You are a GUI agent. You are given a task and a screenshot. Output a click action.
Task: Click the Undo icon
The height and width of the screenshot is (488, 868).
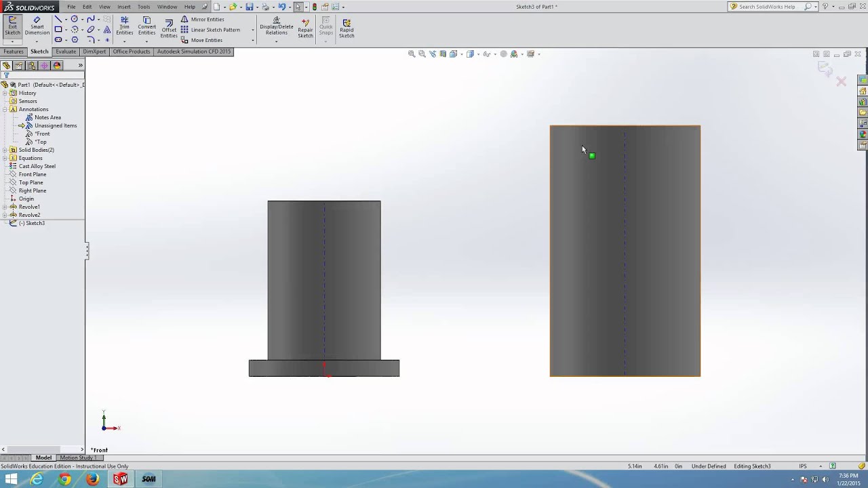[x=282, y=7]
